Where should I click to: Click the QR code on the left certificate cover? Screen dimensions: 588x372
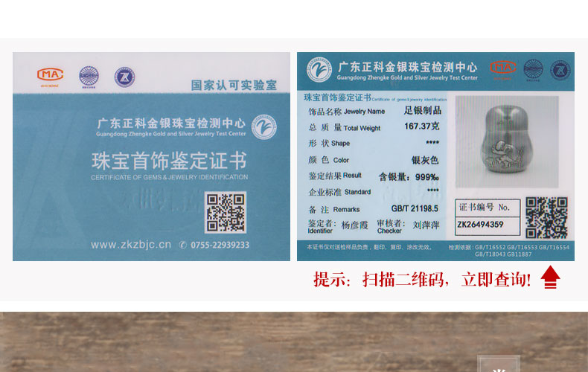click(x=226, y=212)
